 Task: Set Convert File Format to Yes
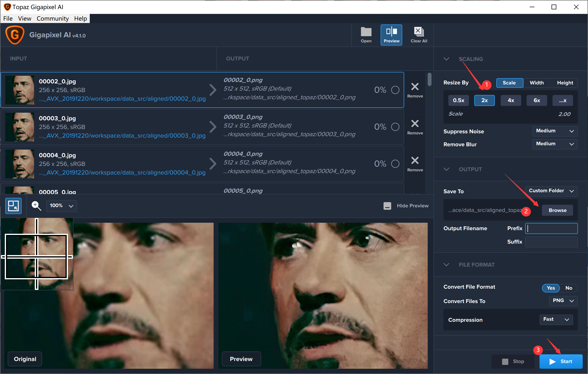tap(551, 288)
